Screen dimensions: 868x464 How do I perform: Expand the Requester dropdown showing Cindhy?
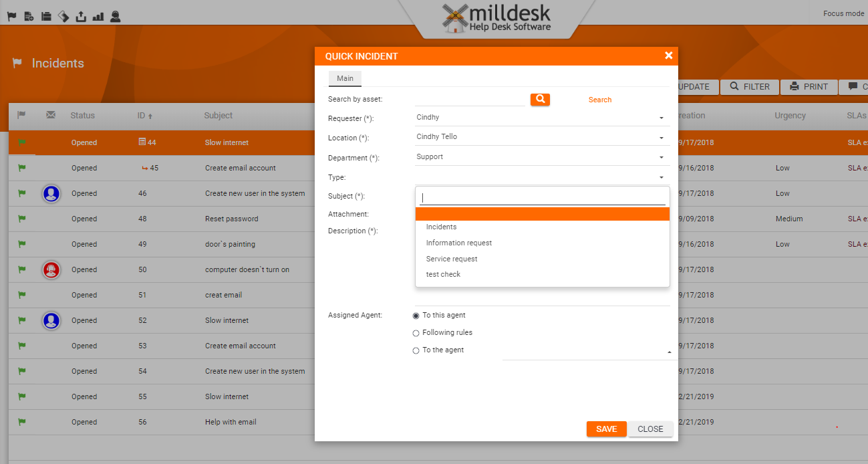[542, 118]
